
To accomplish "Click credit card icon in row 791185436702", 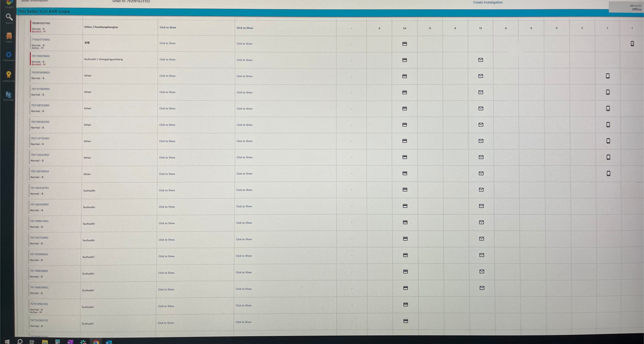I will (405, 190).
